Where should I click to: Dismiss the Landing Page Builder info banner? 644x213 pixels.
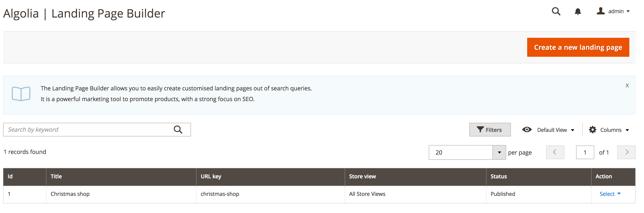pyautogui.click(x=627, y=85)
